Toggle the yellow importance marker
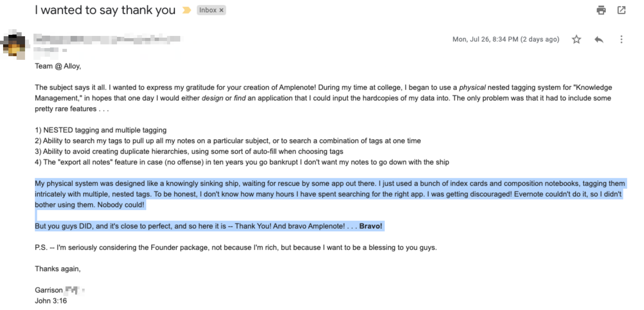This screenshot has width=644, height=310. tap(186, 10)
